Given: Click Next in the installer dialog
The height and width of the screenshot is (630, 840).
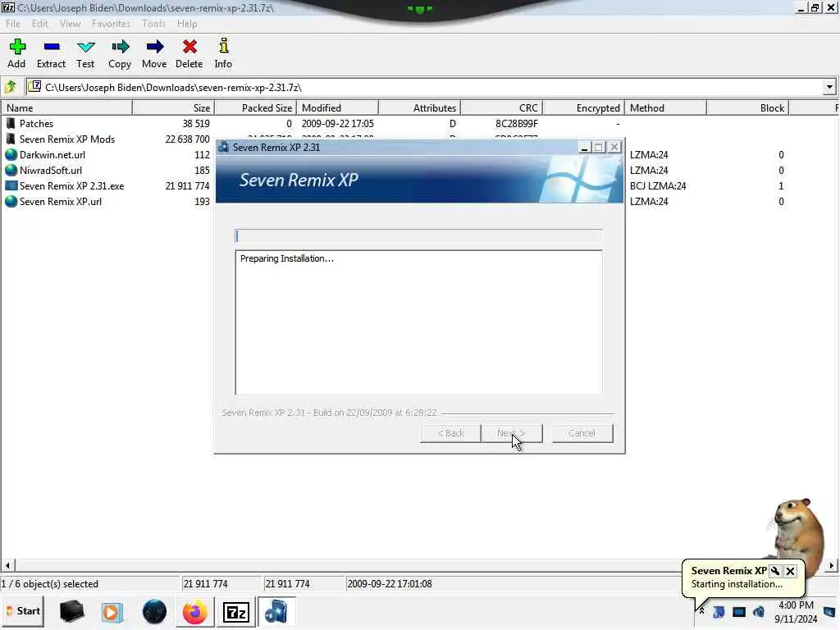Looking at the screenshot, I should pyautogui.click(x=512, y=433).
